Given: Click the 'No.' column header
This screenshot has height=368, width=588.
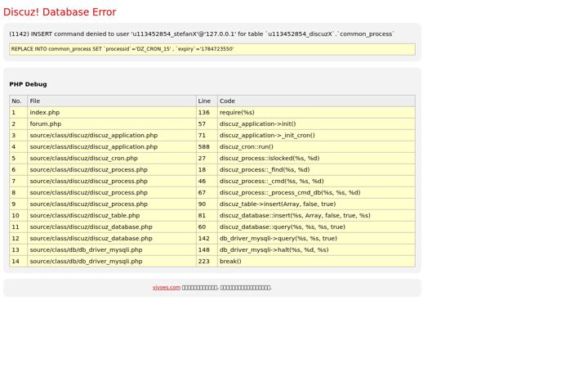Looking at the screenshot, I should click(x=18, y=101).
